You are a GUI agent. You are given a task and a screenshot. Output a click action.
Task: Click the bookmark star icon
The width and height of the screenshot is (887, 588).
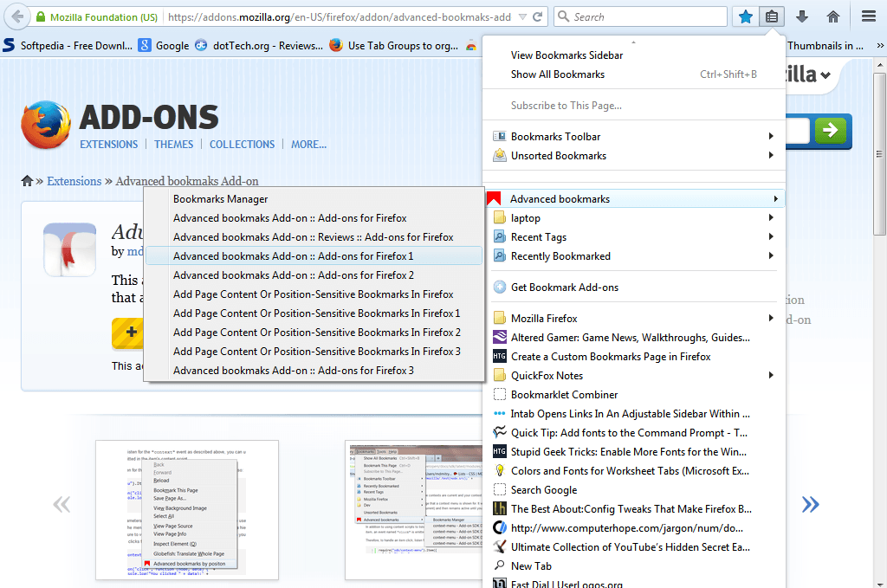click(x=745, y=16)
